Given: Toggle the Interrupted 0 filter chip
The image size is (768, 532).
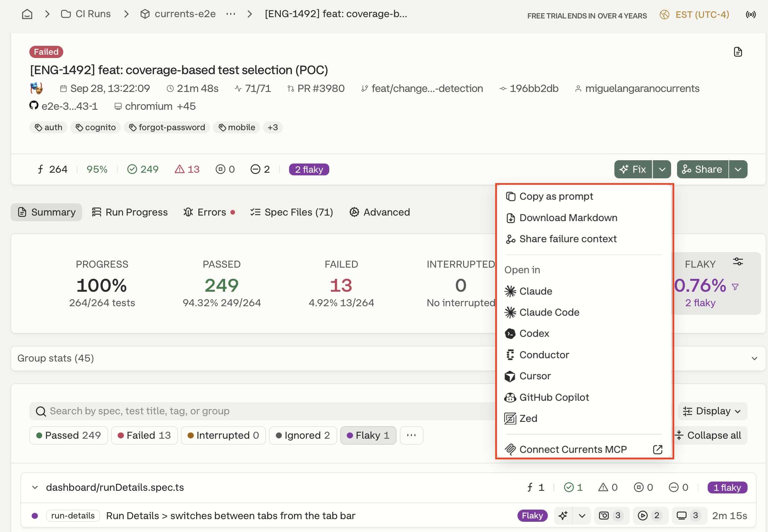Looking at the screenshot, I should [x=223, y=435].
